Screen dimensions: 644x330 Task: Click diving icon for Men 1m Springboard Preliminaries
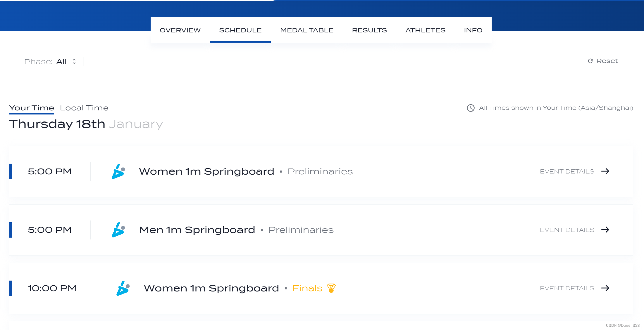(x=118, y=230)
